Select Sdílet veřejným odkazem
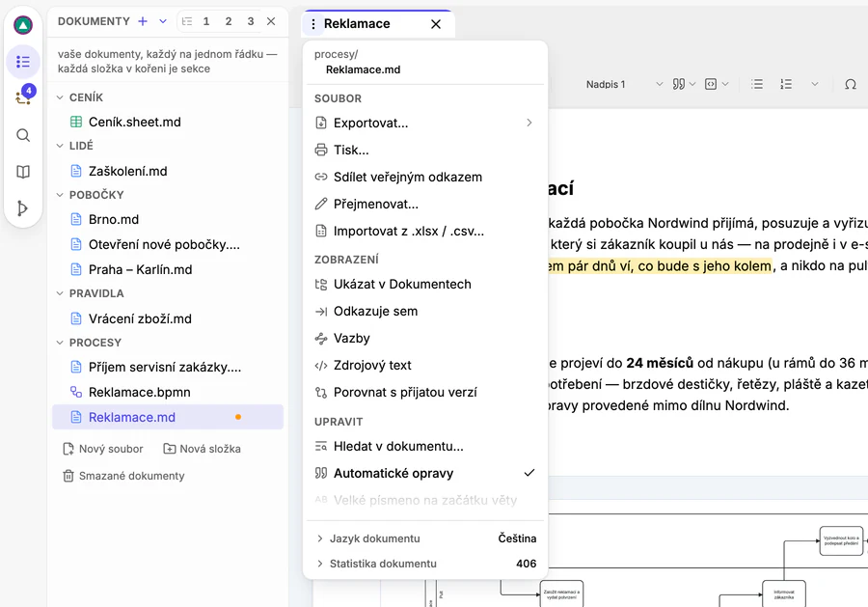The image size is (868, 607). tap(425, 178)
